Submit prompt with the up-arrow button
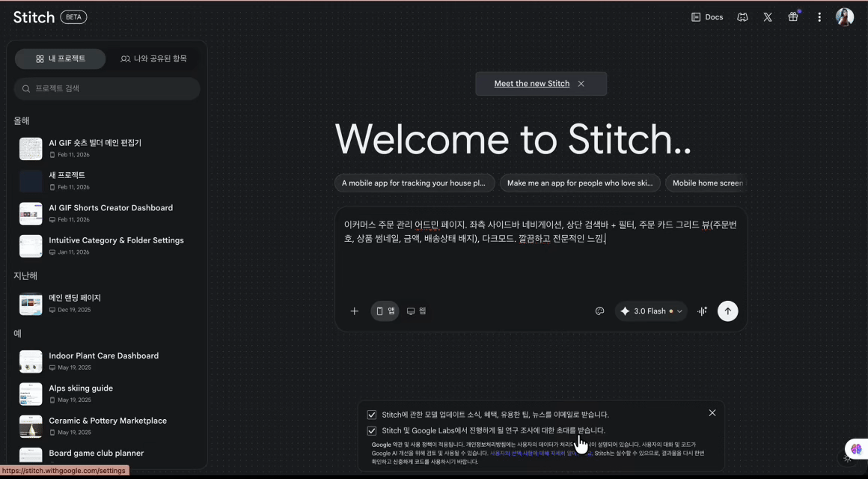This screenshot has width=868, height=479. click(x=728, y=311)
